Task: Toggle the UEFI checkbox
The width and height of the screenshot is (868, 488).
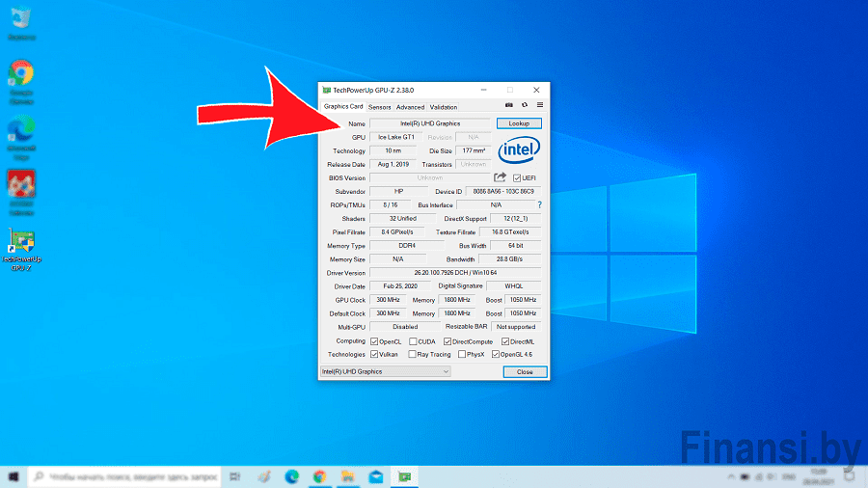Action: coord(517,178)
